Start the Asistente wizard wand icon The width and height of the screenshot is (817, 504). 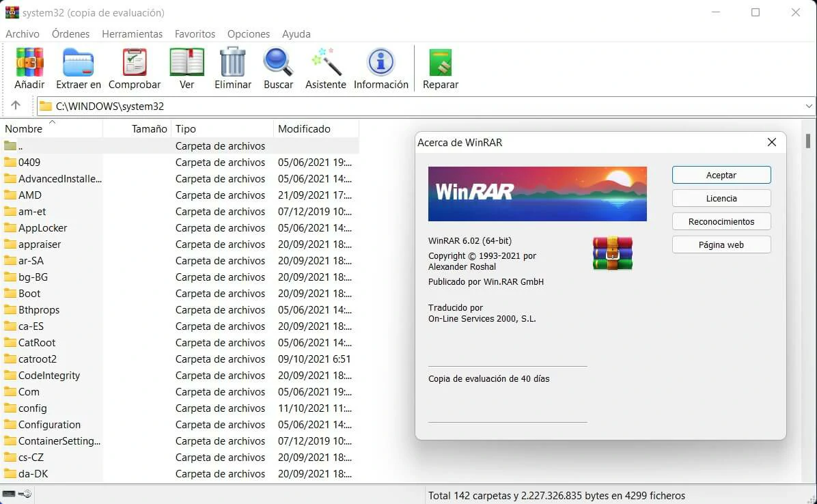pyautogui.click(x=326, y=63)
